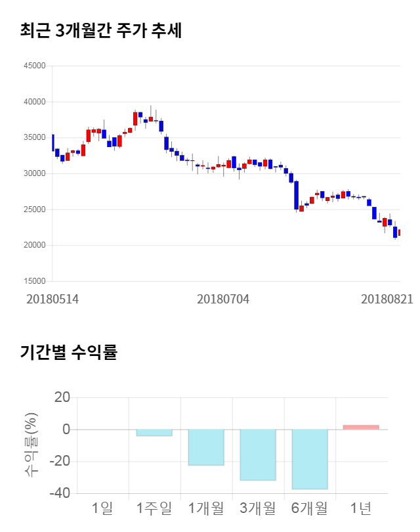
Task: Click the 45000 price axis label
Action: point(34,66)
